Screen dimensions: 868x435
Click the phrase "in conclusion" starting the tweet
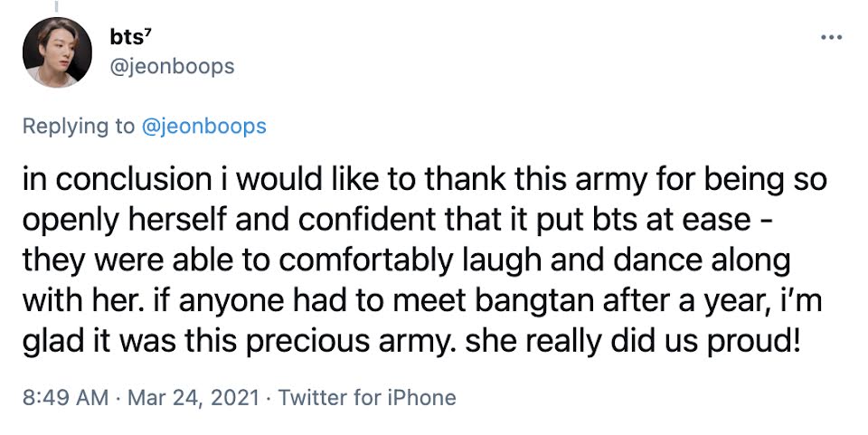[98, 179]
